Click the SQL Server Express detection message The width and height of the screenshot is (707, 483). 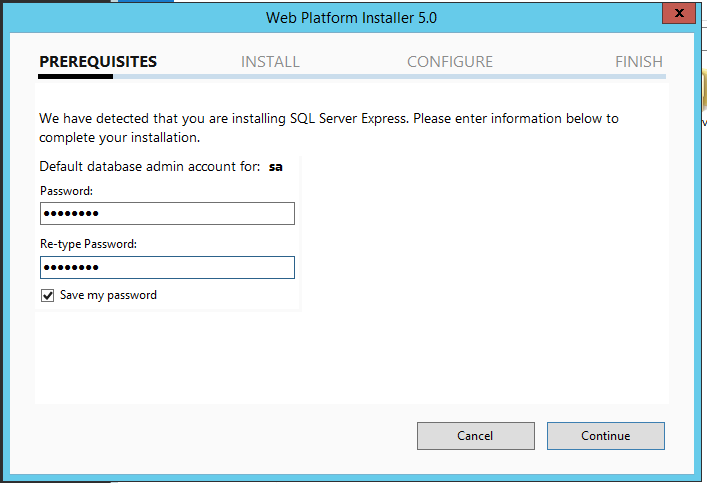329,118
